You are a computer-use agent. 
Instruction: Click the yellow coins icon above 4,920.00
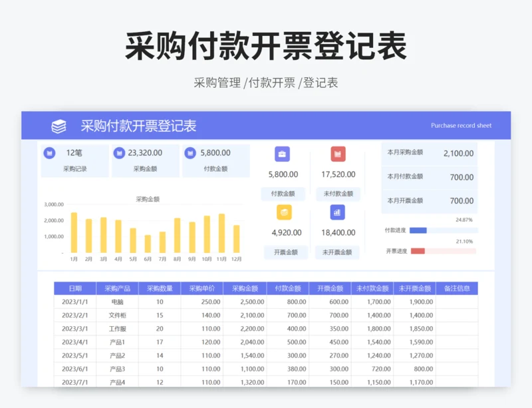coord(284,212)
